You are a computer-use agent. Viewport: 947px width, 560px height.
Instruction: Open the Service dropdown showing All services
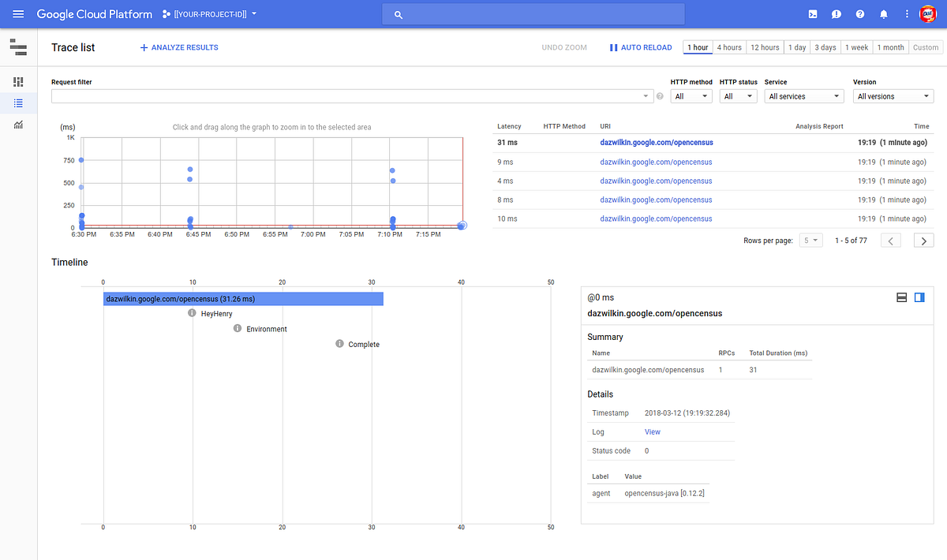tap(803, 95)
